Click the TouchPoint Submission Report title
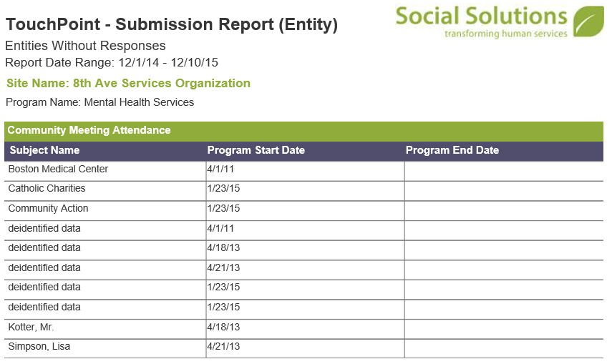Viewport: 612px width, 364px height. [x=172, y=24]
